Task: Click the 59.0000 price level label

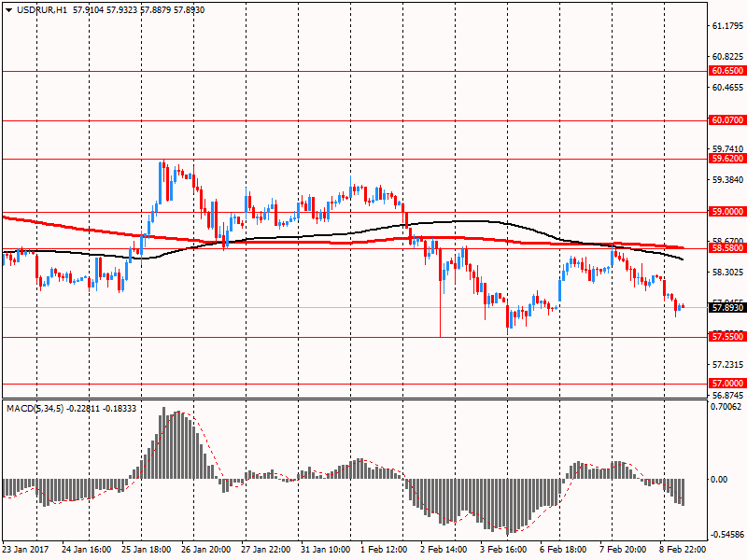Action: [726, 212]
